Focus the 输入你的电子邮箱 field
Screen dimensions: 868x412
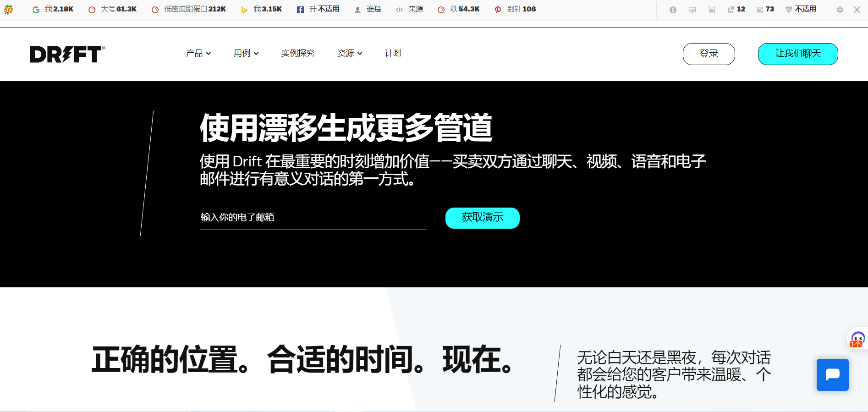313,218
